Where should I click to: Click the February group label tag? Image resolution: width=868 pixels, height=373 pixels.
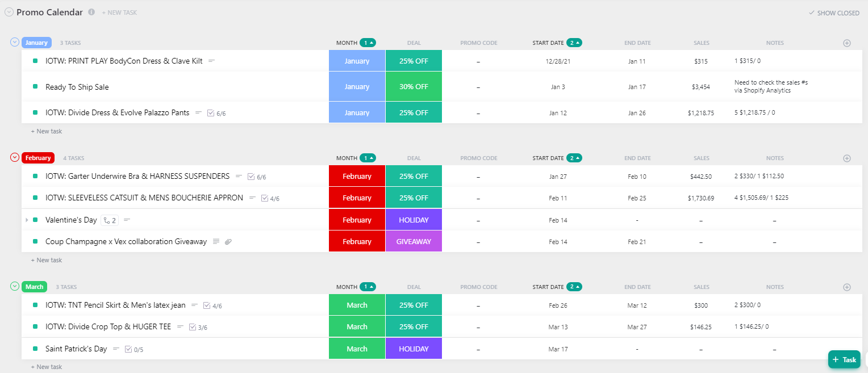click(x=38, y=158)
